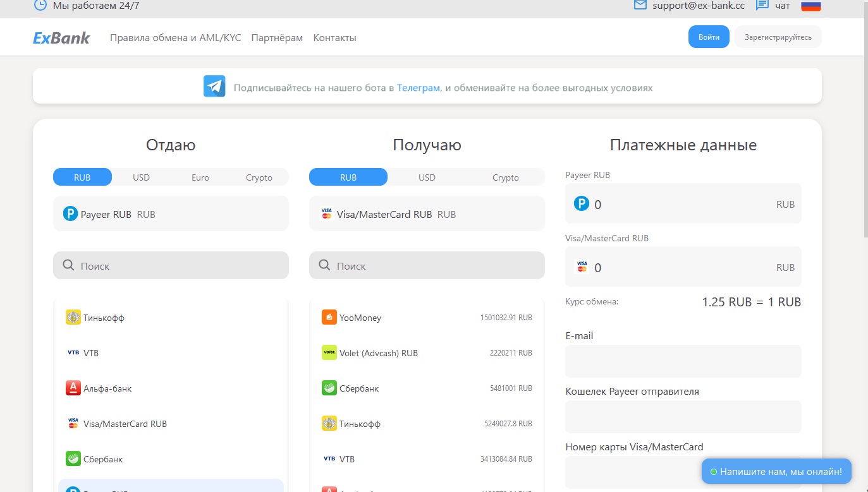Click Payeer icon in payment amount field

tap(582, 203)
